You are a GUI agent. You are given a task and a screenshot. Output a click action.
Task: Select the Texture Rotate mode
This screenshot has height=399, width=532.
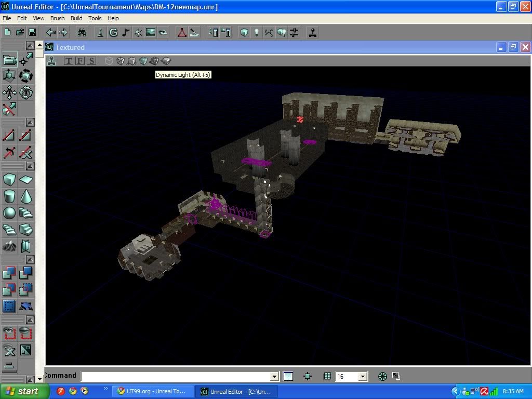(26, 92)
